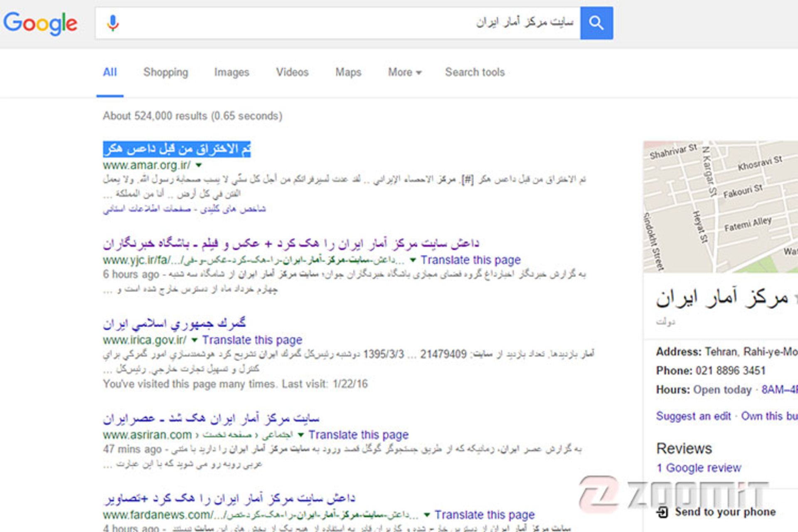Click the www.amar.org.ir green URL text
798x532 pixels.
pos(147,165)
